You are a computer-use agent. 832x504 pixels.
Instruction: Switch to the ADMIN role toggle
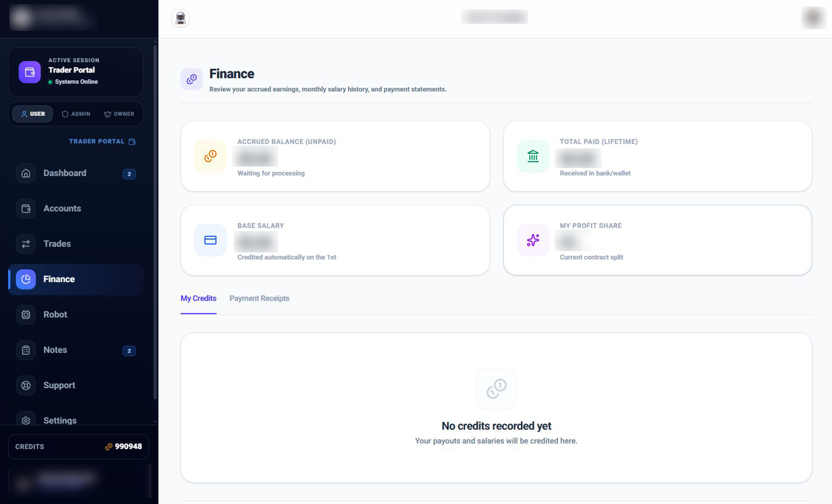(76, 114)
